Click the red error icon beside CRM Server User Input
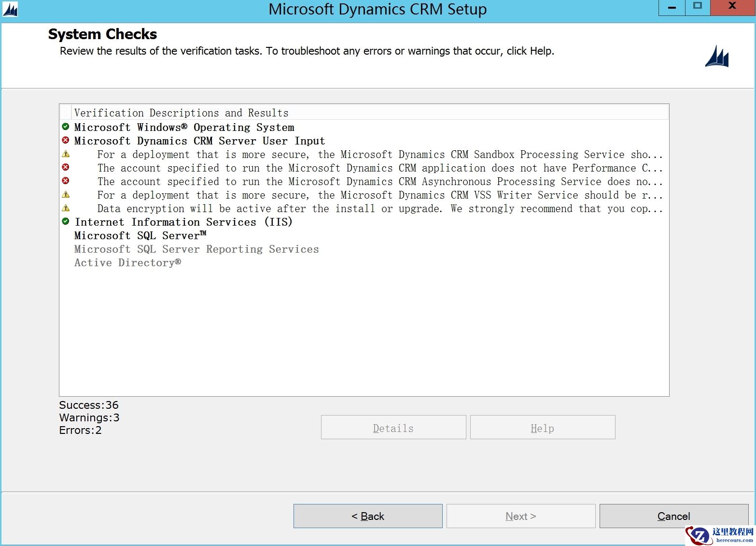Viewport: 756px width, 546px height. click(x=66, y=140)
